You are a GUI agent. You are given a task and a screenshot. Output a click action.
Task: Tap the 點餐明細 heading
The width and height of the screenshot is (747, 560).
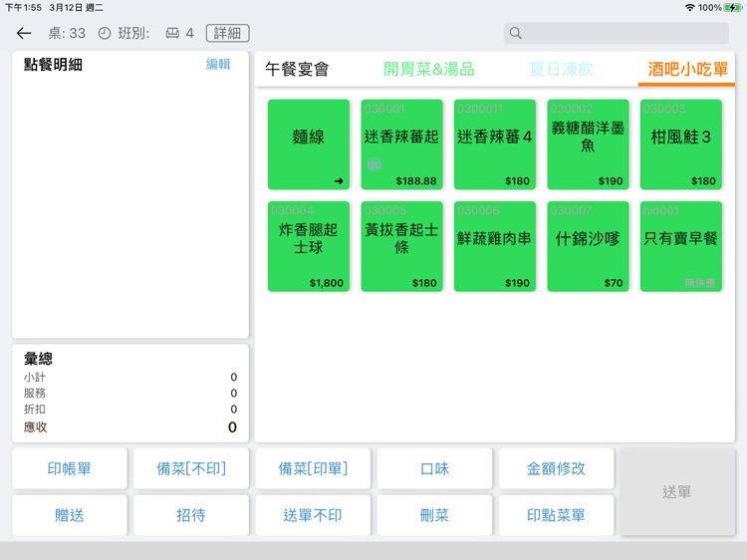click(53, 65)
